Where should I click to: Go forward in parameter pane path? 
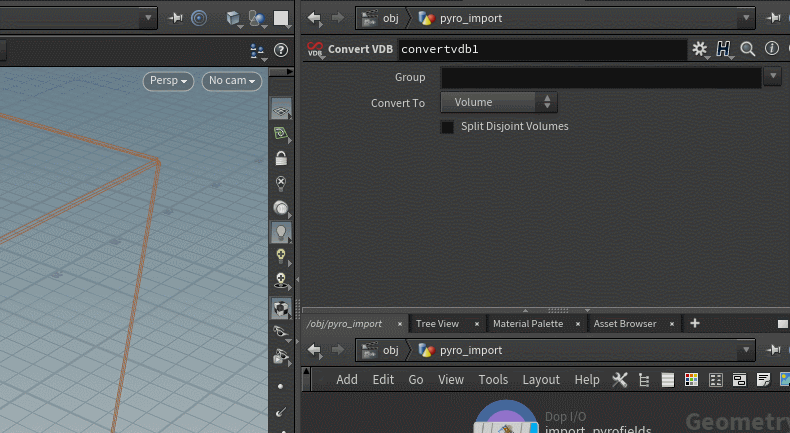click(x=338, y=18)
